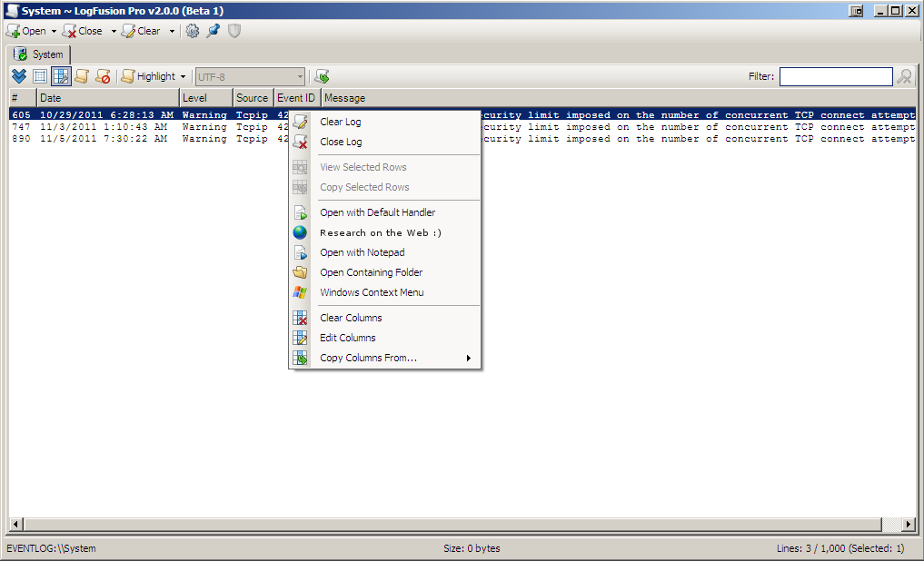Viewport: 924px width, 561px height.
Task: Switch to the System log tab
Action: [39, 54]
